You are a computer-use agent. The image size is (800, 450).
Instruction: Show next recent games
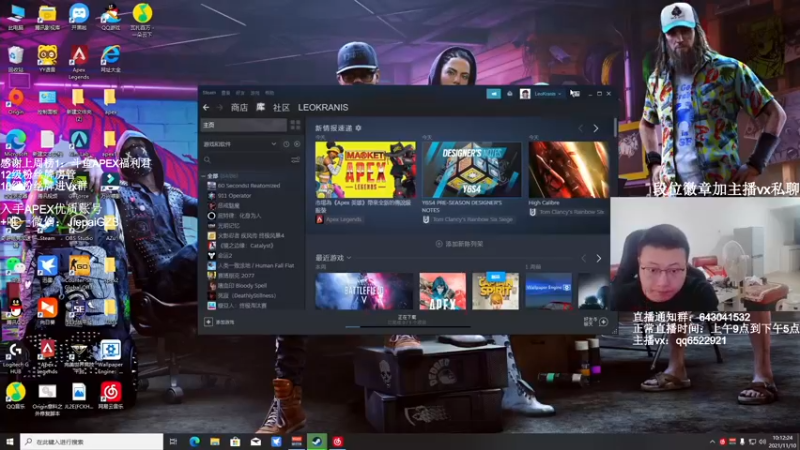coord(598,259)
